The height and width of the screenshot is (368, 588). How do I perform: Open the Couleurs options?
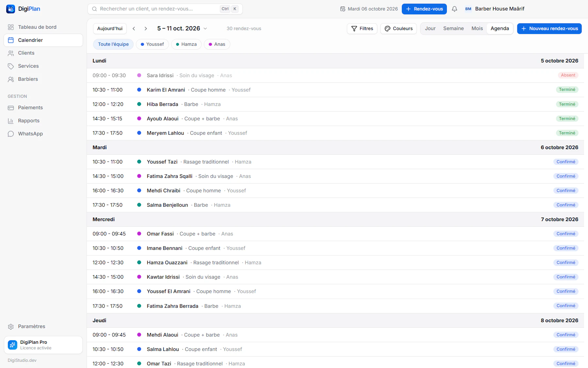tap(399, 28)
